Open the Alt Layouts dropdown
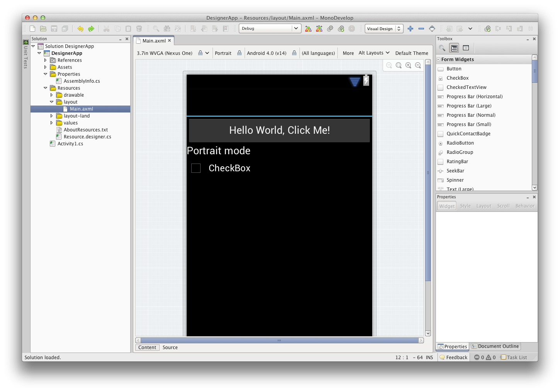This screenshot has width=560, height=392. pos(374,53)
